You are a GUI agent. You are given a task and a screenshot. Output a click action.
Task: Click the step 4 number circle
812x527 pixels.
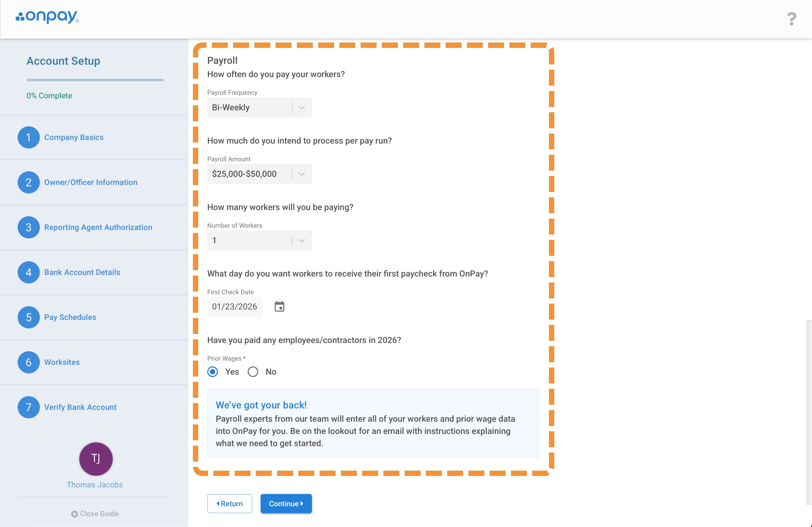click(x=29, y=272)
